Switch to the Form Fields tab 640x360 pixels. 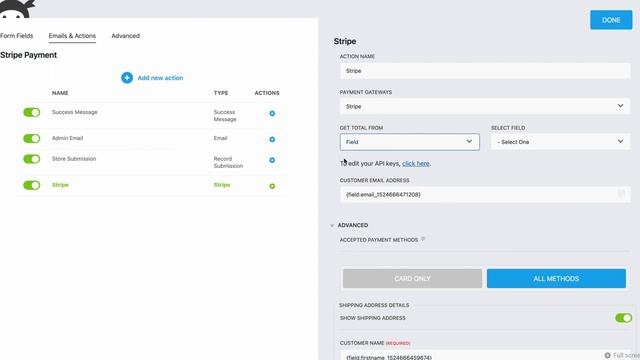click(x=16, y=36)
